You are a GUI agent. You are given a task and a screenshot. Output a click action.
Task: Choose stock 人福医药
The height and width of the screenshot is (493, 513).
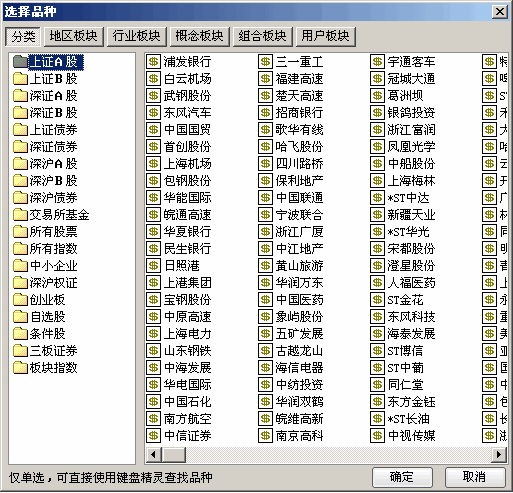click(x=411, y=283)
